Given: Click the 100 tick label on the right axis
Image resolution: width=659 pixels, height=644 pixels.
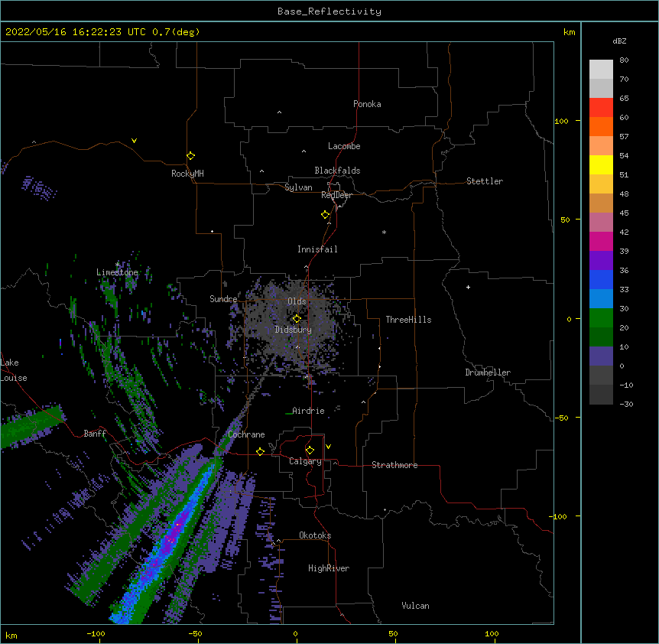Looking at the screenshot, I should 561,121.
